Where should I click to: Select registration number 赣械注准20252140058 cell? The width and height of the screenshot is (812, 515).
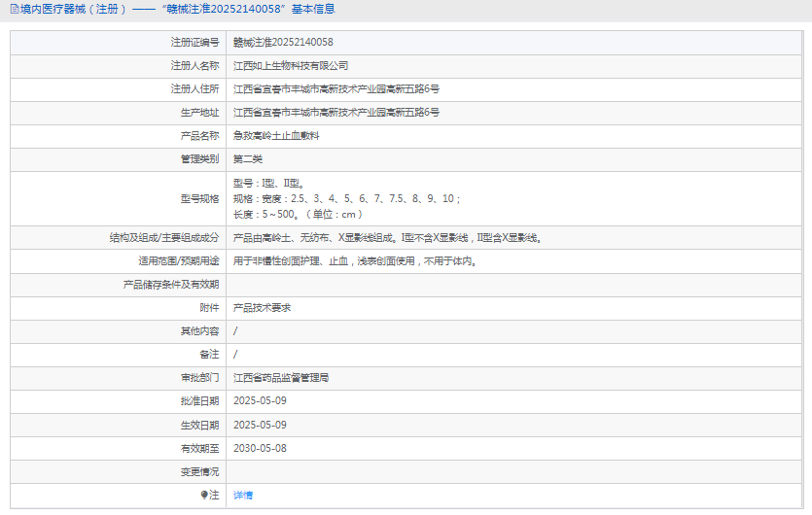(283, 43)
